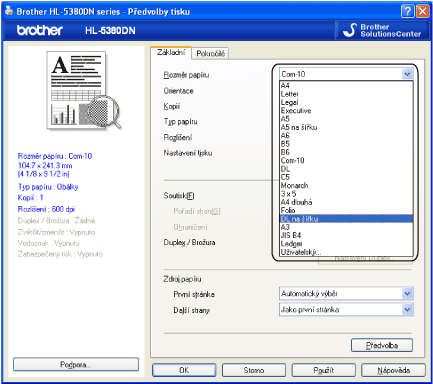The height and width of the screenshot is (384, 433).
Task: Pick B6 paper size
Action: point(346,152)
